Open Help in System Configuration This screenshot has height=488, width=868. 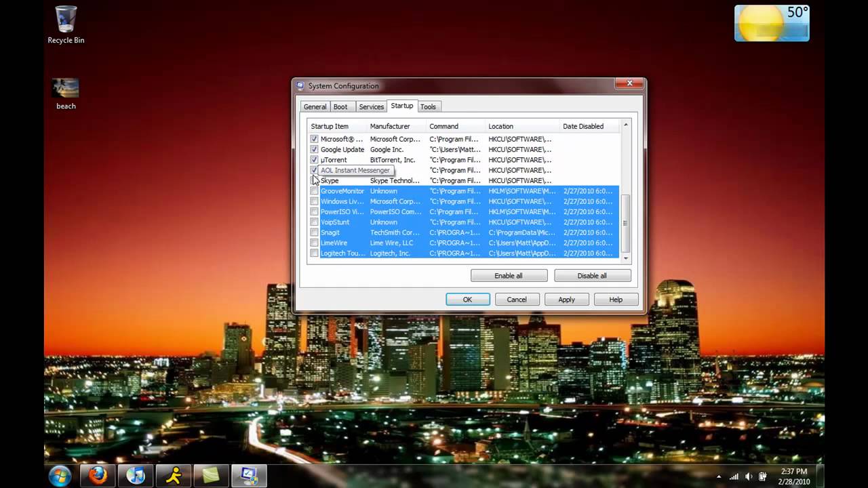(x=616, y=300)
